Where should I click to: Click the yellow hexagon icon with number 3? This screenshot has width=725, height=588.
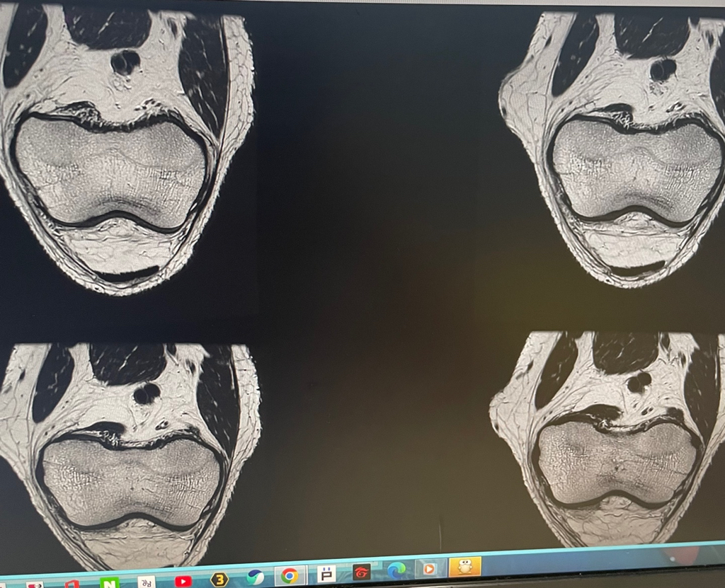coord(219,580)
